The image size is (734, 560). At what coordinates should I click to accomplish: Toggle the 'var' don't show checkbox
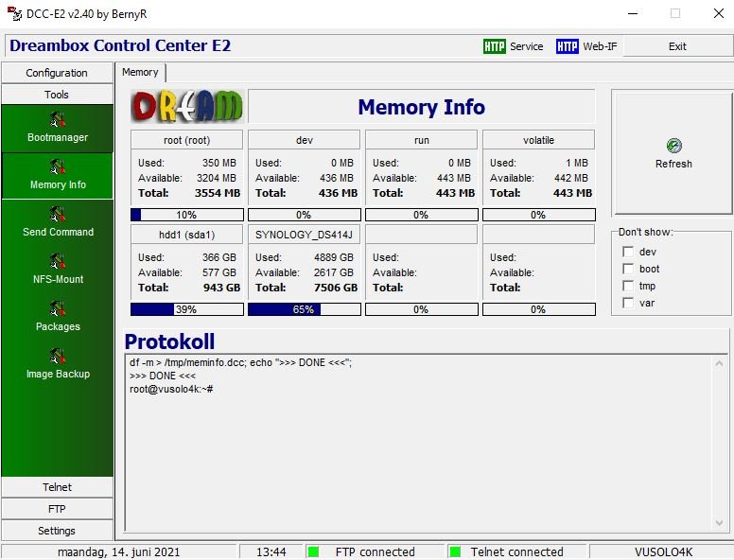[x=628, y=303]
